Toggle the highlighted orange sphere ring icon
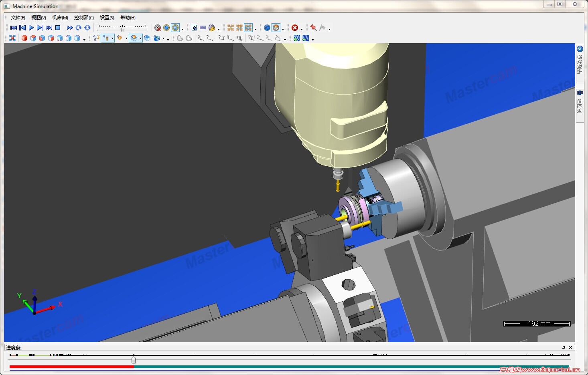Screen dimensions: 588x375 pos(276,28)
